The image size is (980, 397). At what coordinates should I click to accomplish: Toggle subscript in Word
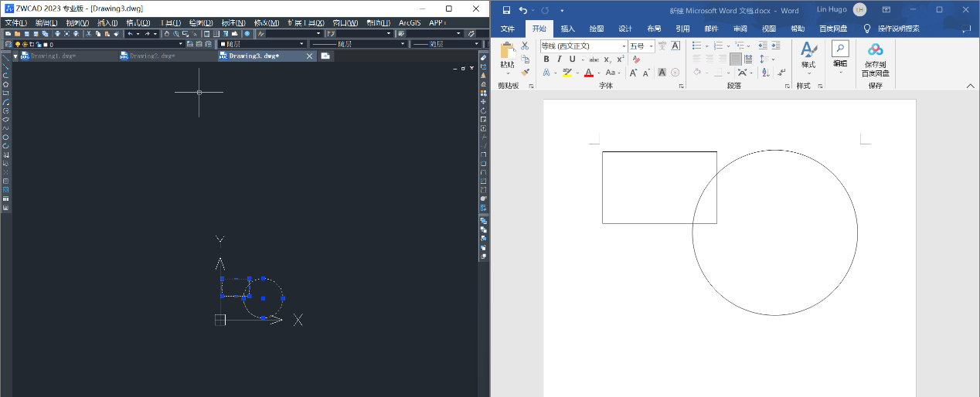pos(607,59)
